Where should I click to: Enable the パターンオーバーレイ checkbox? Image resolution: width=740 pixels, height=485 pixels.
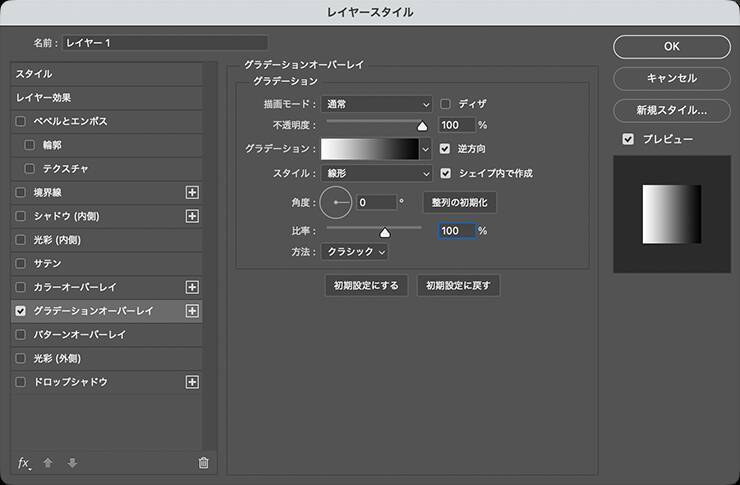20,334
